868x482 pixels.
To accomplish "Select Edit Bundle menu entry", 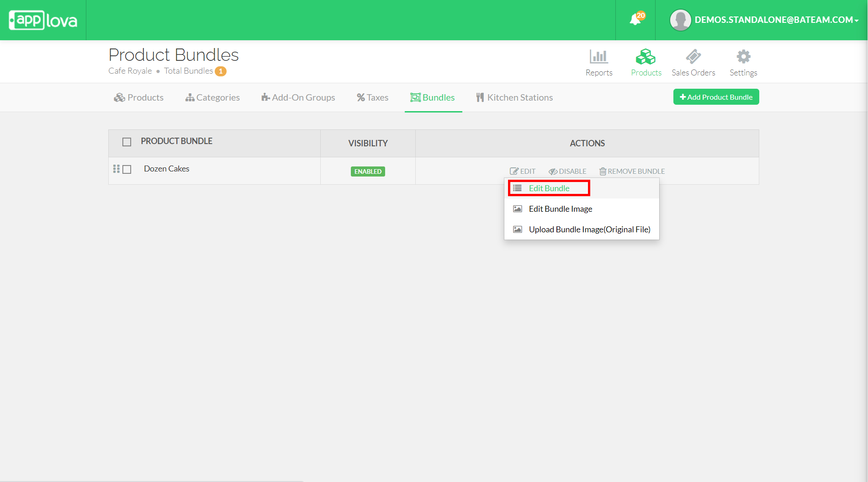I will [x=549, y=188].
